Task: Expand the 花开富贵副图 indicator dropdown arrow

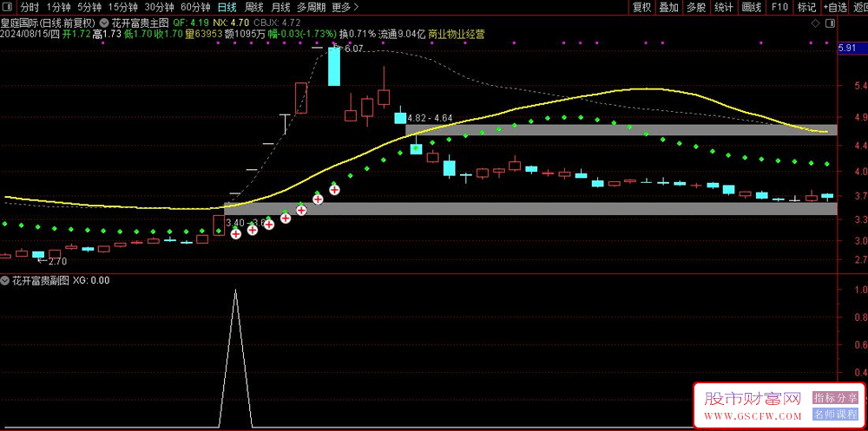Action: pos(5,280)
